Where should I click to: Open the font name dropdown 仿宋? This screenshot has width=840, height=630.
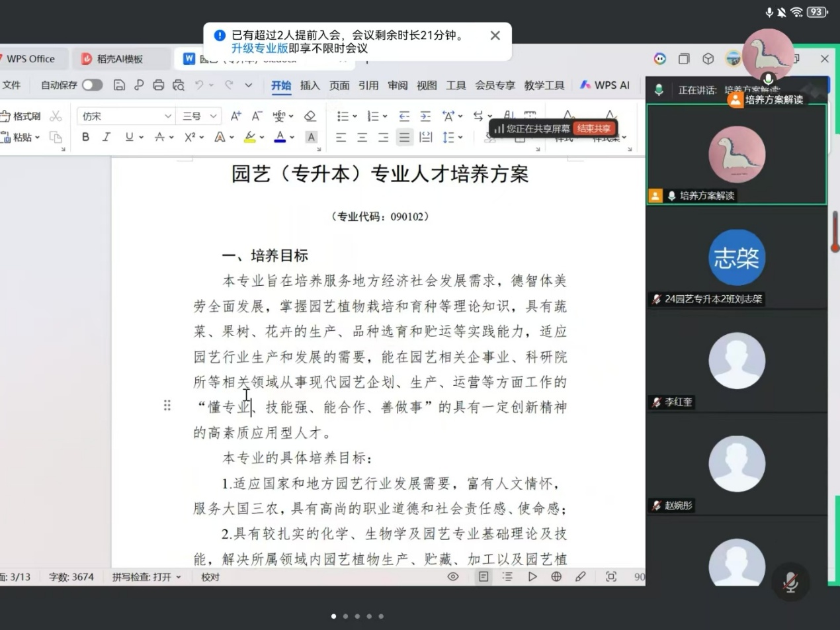126,116
